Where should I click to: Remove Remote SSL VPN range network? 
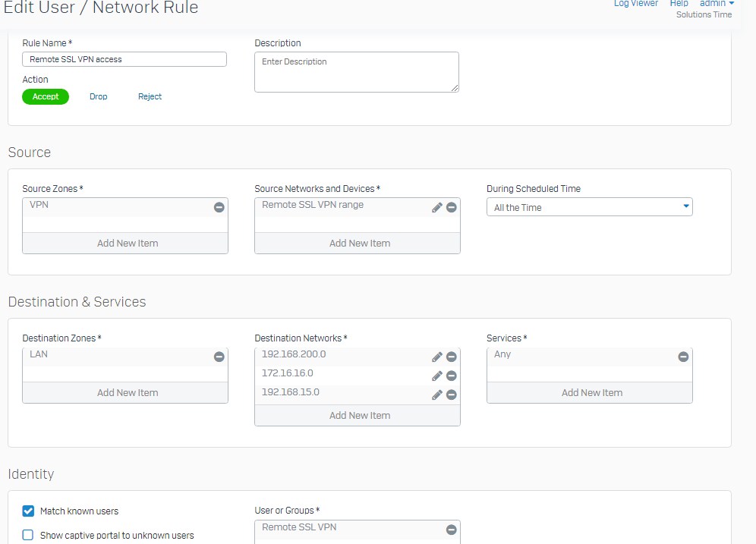coord(452,207)
